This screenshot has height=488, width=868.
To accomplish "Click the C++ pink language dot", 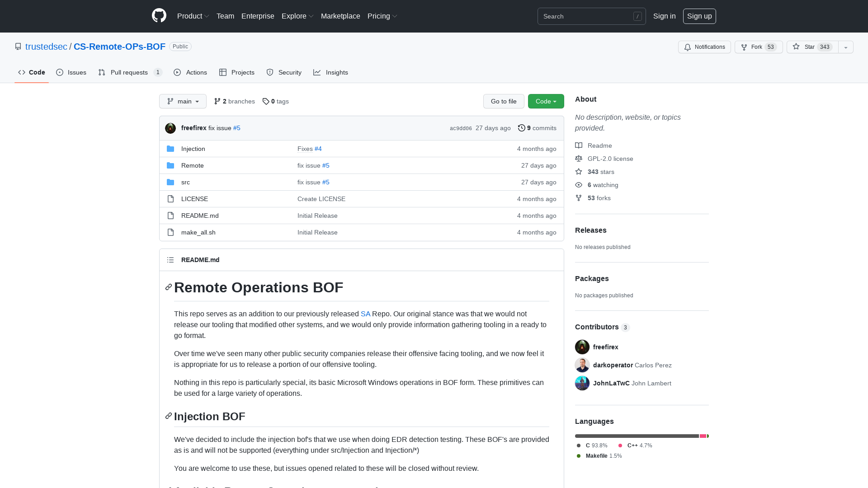I will pos(620,446).
